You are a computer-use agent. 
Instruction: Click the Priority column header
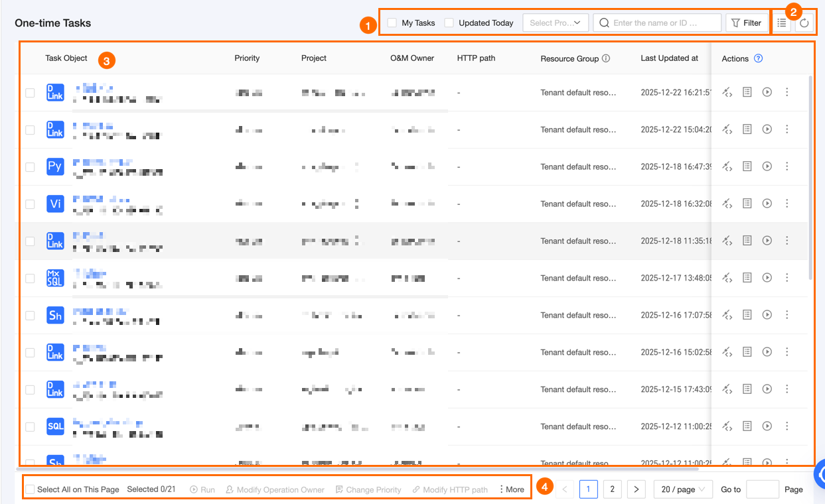coord(247,58)
